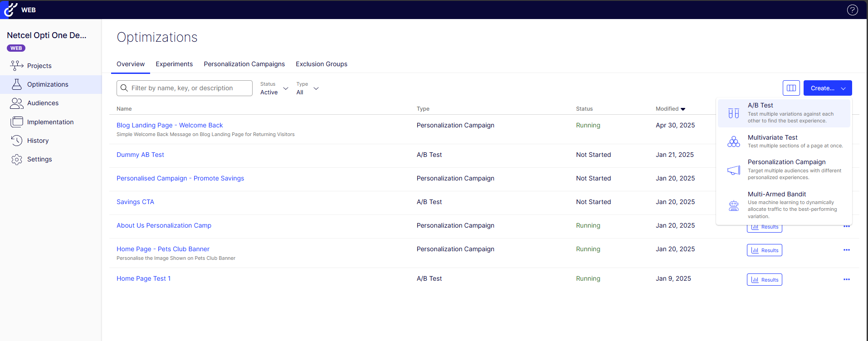Choose Personalization Campaign from Create menu
Screen dimensions: 868x341
pos(784,169)
